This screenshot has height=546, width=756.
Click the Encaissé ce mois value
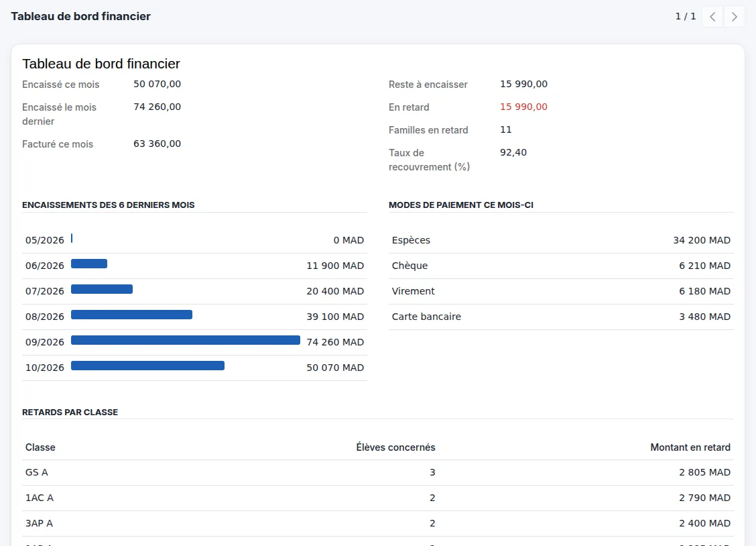pos(157,84)
